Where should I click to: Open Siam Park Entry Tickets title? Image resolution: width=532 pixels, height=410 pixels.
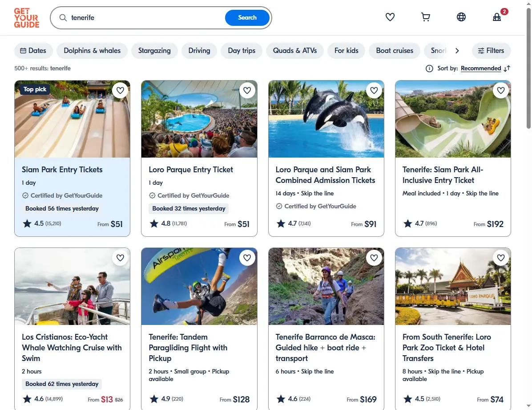62,170
